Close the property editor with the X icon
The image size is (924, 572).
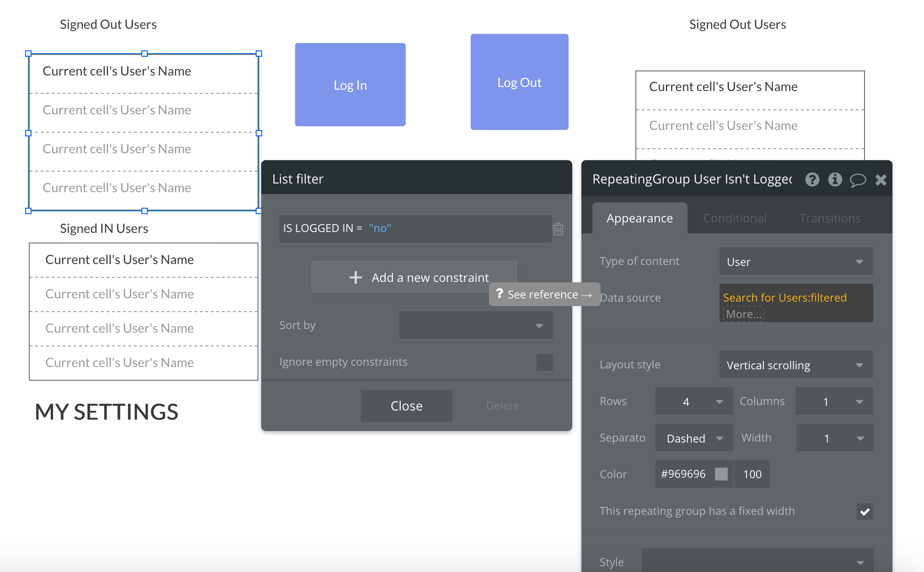(x=881, y=180)
